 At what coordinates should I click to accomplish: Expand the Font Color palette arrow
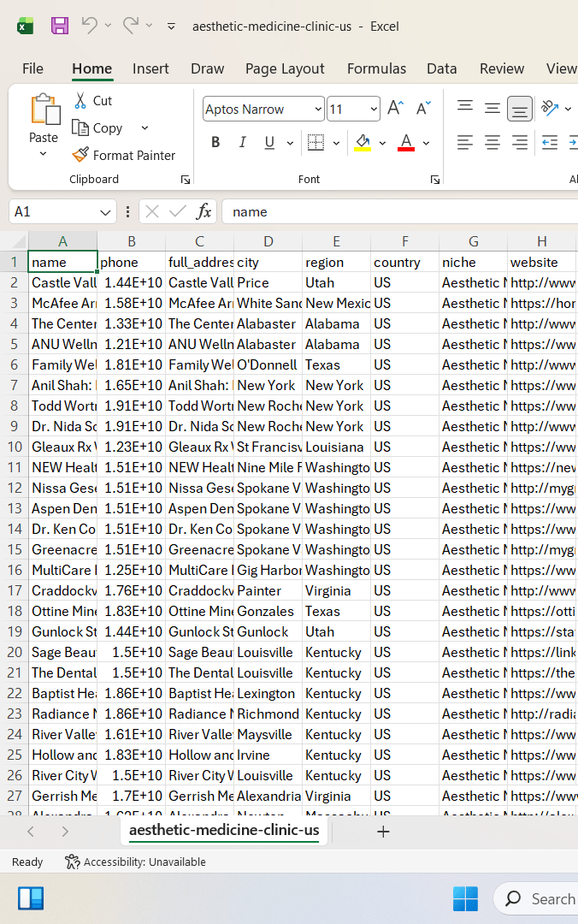click(426, 143)
